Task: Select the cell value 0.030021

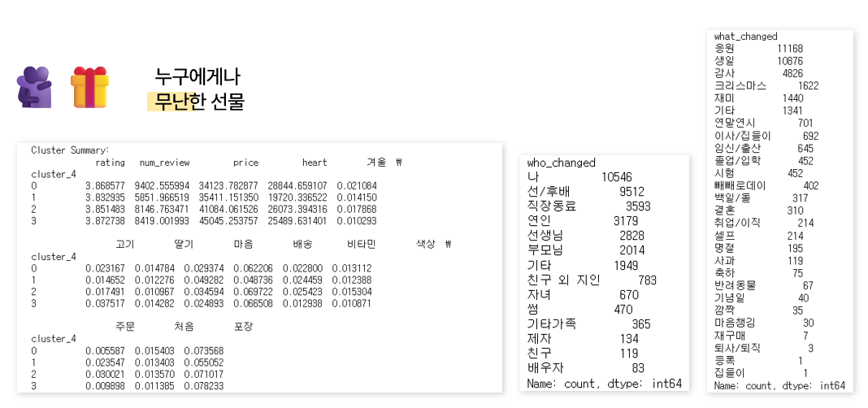Action: [105, 374]
